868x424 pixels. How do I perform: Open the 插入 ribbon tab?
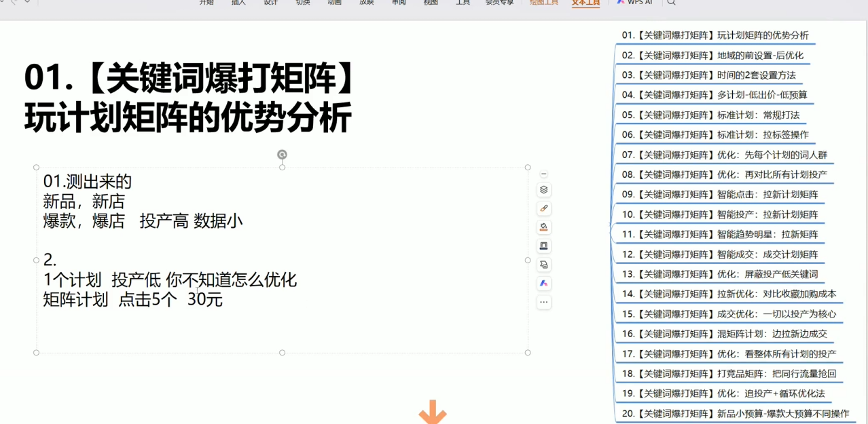[x=238, y=3]
